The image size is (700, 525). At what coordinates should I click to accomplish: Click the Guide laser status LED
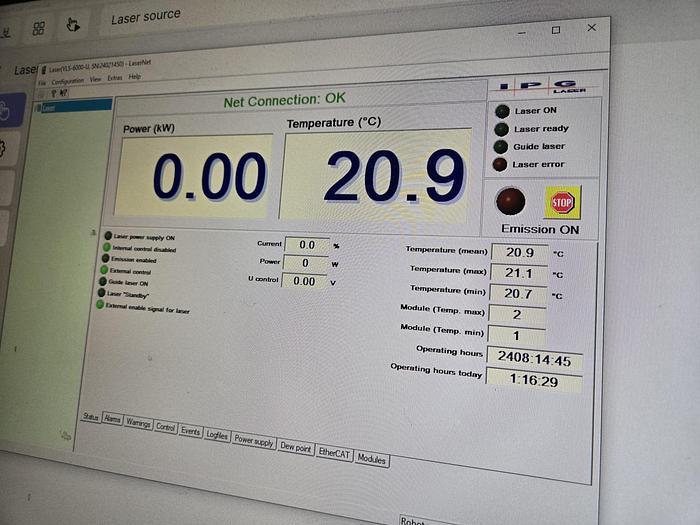point(500,146)
